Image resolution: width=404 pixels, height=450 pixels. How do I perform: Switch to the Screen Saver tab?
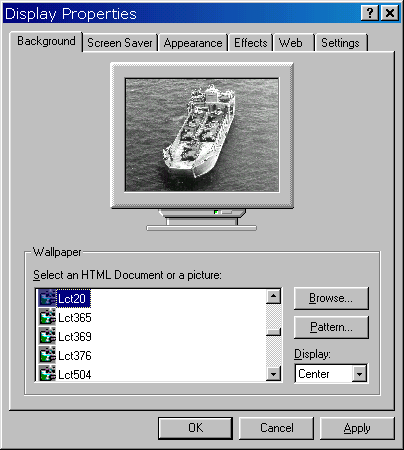120,43
